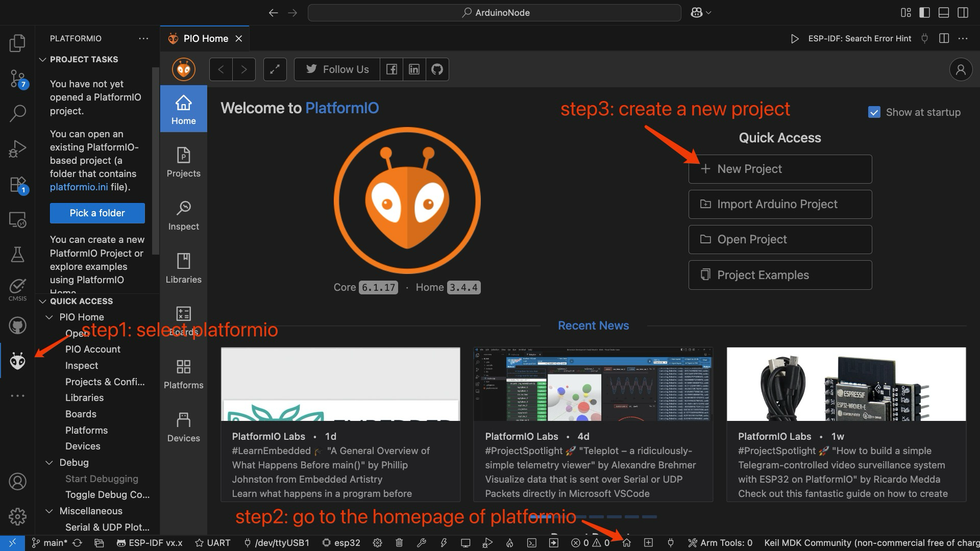Open PlatformIO alien icon in activity bar
Image resolution: width=980 pixels, height=551 pixels.
pos(17,361)
